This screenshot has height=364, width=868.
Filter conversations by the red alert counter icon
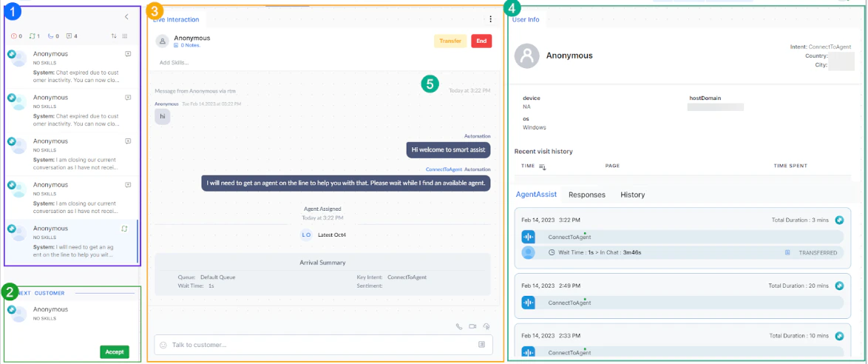(x=14, y=36)
